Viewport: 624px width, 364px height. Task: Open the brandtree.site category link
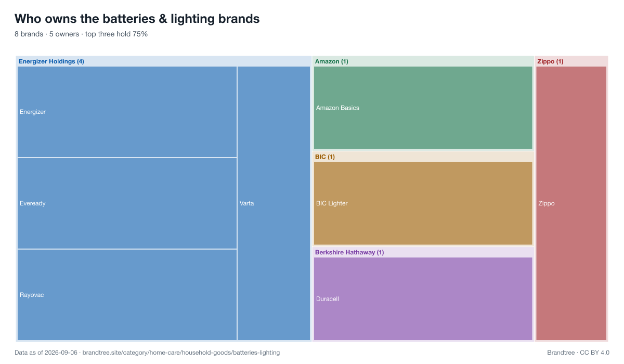click(181, 353)
